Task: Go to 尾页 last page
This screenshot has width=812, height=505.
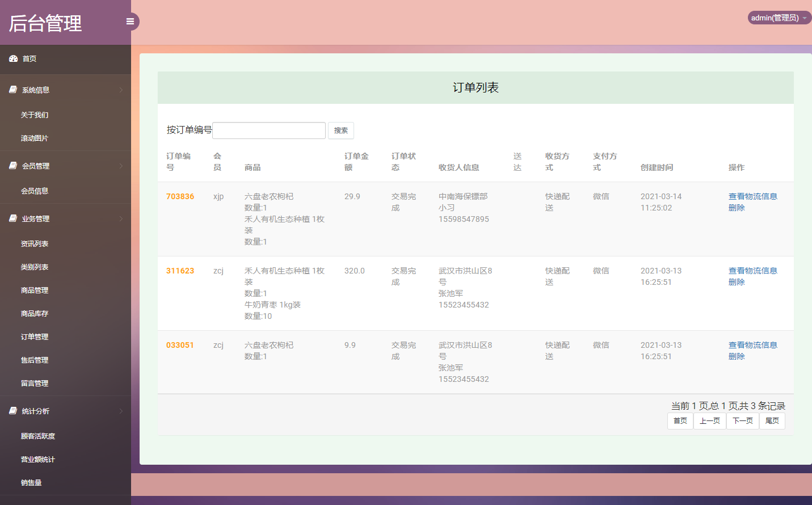Action: (772, 420)
